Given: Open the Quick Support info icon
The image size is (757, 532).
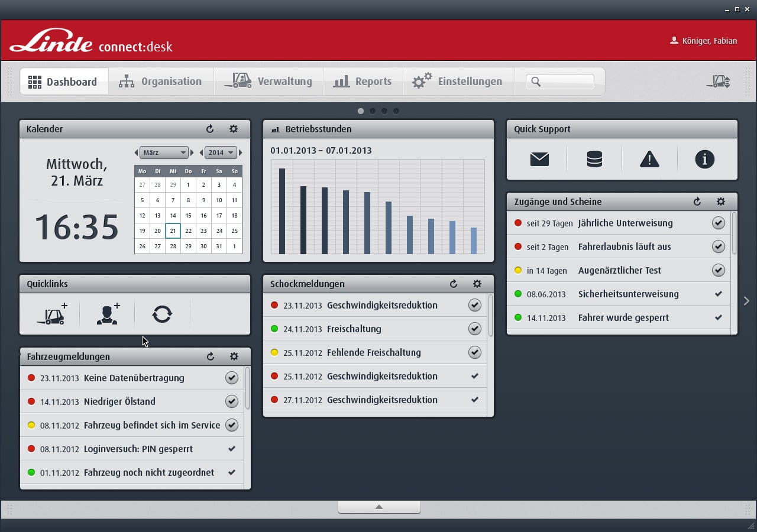Looking at the screenshot, I should pos(704,159).
